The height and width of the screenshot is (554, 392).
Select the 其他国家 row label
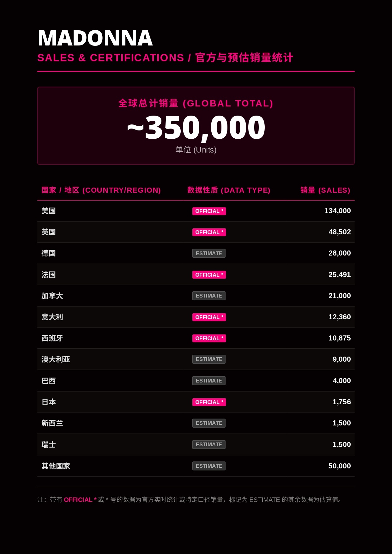56,466
